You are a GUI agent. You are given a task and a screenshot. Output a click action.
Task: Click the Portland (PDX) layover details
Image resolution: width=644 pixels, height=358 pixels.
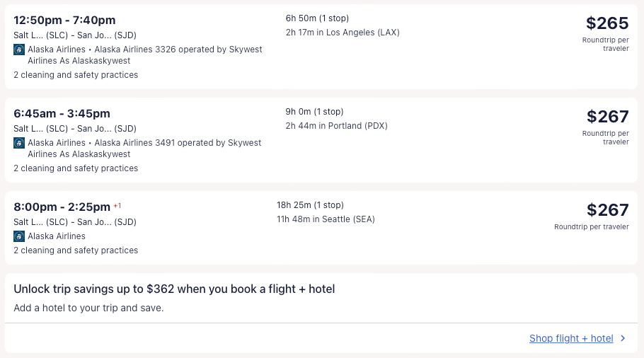[x=336, y=126]
